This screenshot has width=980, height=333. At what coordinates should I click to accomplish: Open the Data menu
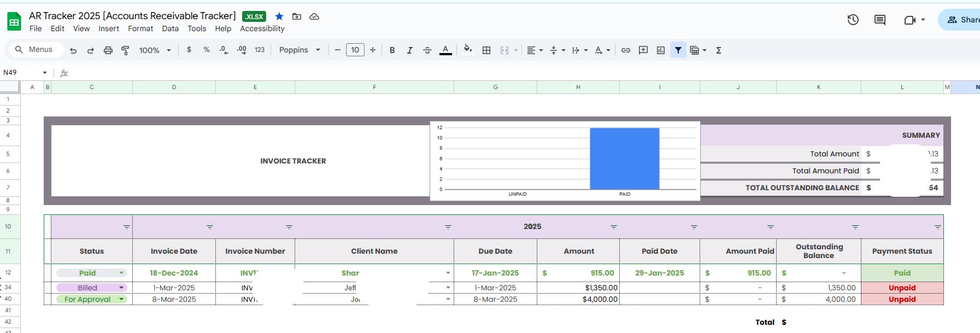point(170,28)
